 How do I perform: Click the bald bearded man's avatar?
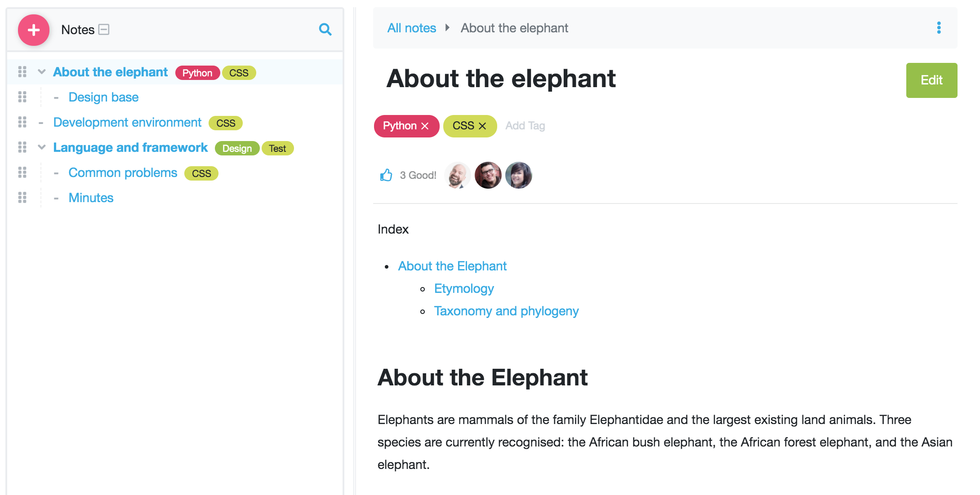457,175
